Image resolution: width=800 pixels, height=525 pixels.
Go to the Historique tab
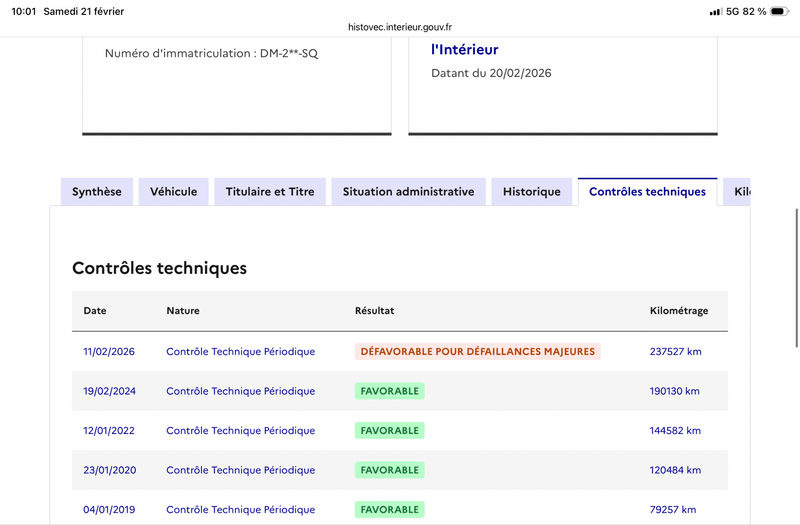point(532,192)
